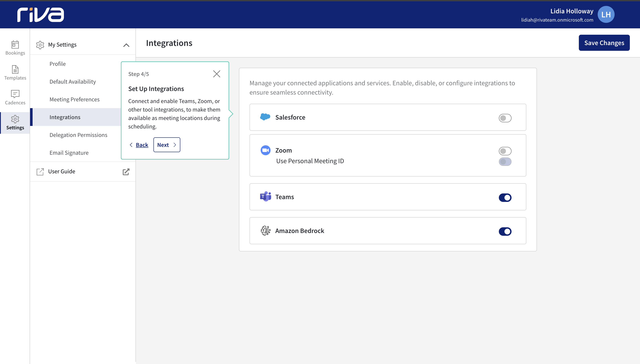Click the Salesforce label
The image size is (640, 364).
pyautogui.click(x=290, y=117)
